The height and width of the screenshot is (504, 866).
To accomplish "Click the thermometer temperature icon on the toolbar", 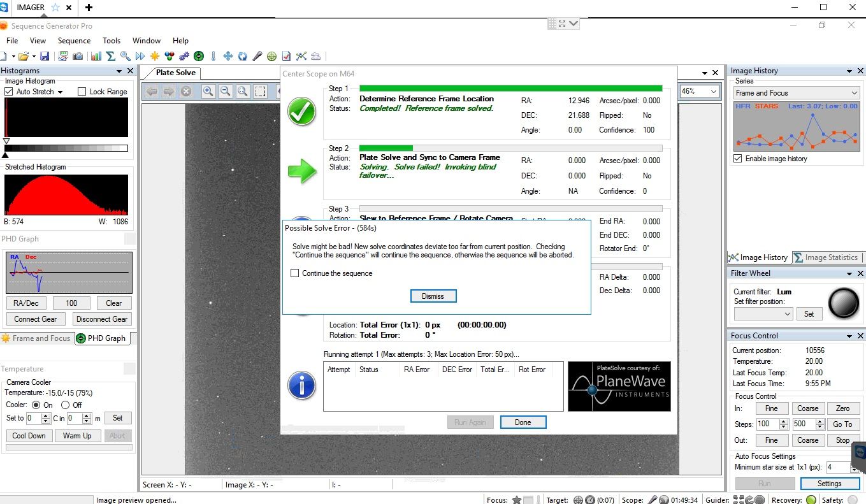I will tap(213, 56).
